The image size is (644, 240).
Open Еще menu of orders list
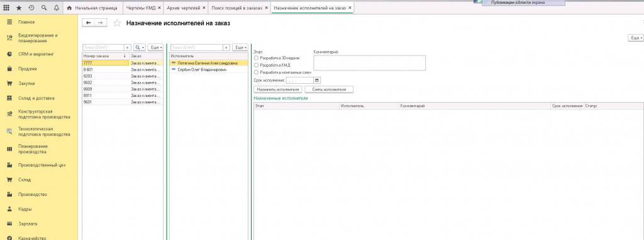pos(155,48)
